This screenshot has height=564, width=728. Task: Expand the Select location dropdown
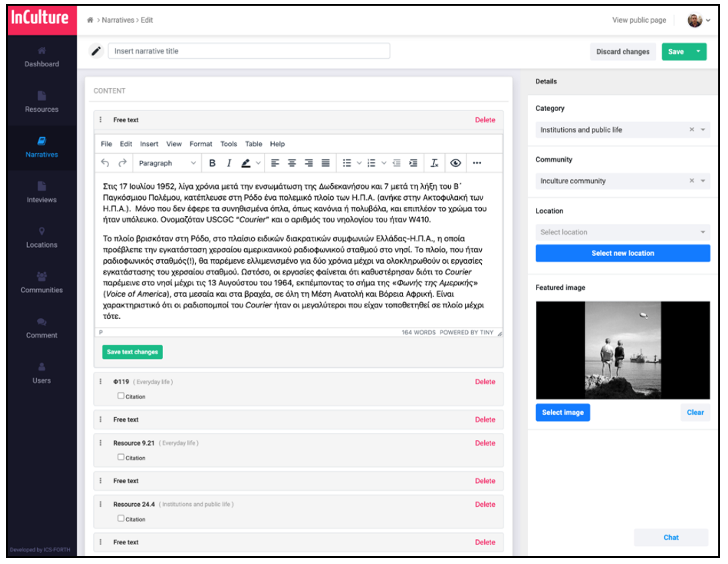tap(623, 232)
